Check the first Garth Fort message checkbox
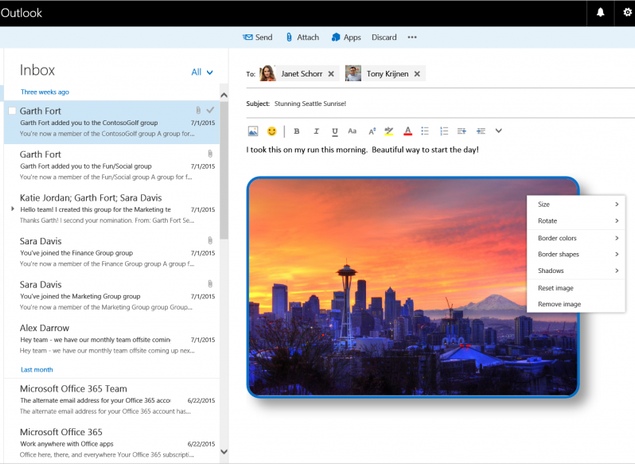 (12, 111)
